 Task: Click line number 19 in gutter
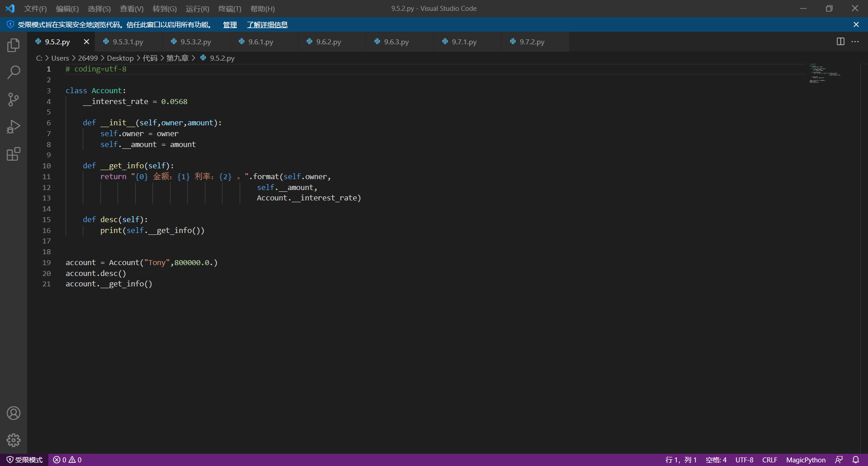coord(47,262)
